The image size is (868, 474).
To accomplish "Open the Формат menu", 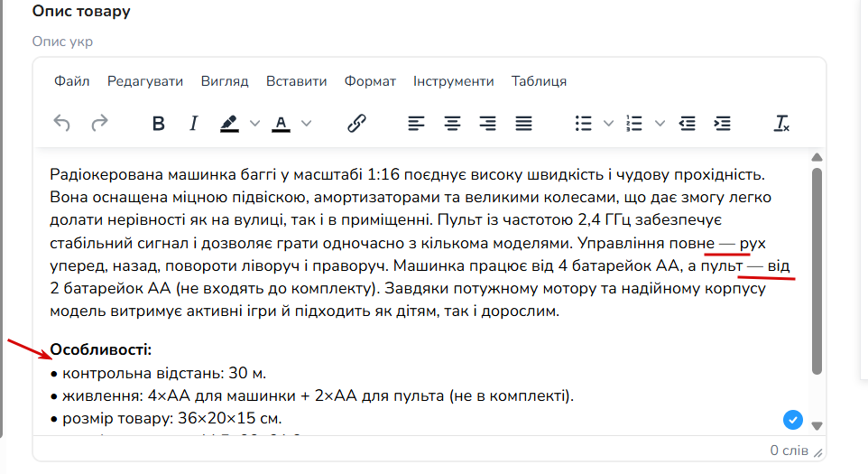I will pyautogui.click(x=370, y=81).
